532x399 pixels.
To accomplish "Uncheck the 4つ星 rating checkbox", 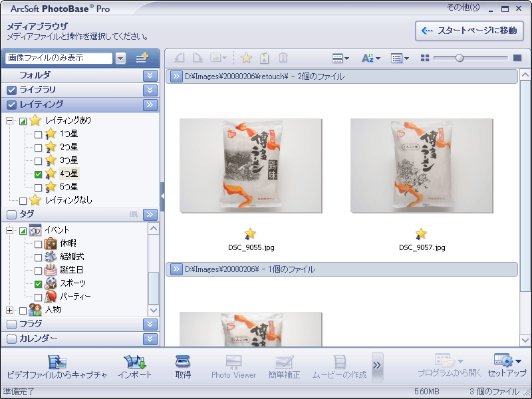I will 38,174.
